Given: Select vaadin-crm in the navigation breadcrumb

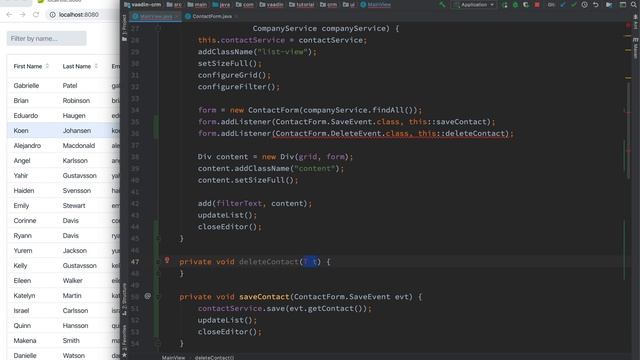Looking at the screenshot, I should click(142, 4).
